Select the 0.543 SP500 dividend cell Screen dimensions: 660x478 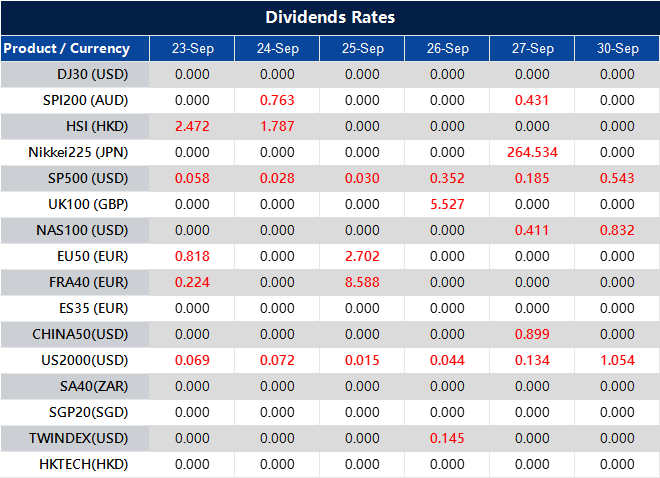click(x=617, y=178)
